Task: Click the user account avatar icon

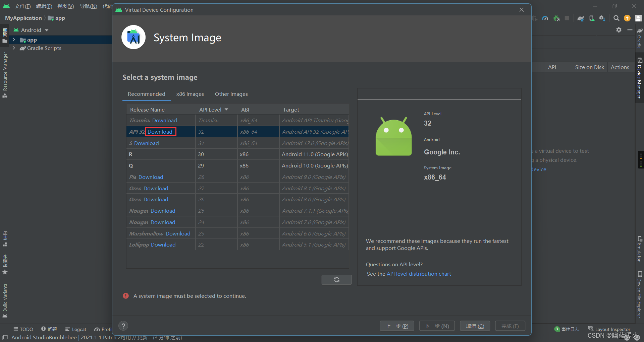Action: coord(638,18)
